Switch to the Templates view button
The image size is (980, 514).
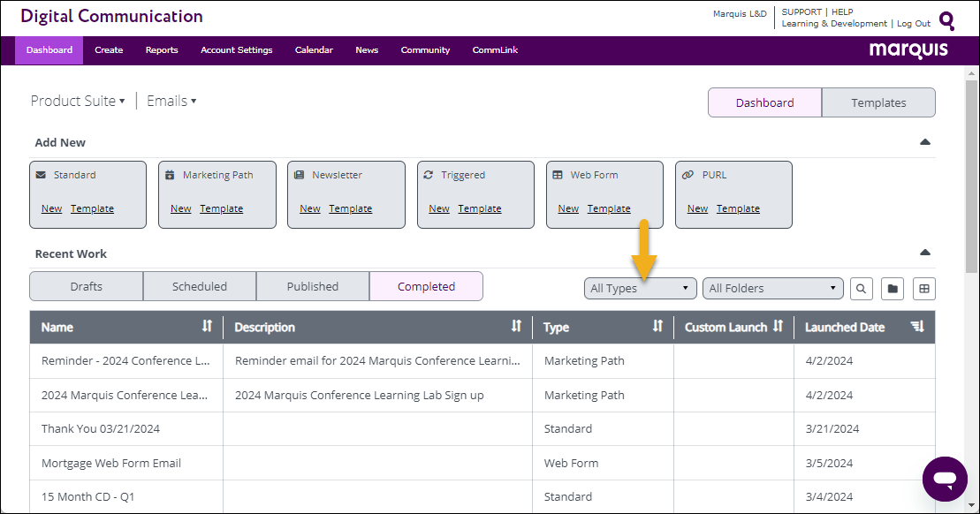pyautogui.click(x=878, y=102)
